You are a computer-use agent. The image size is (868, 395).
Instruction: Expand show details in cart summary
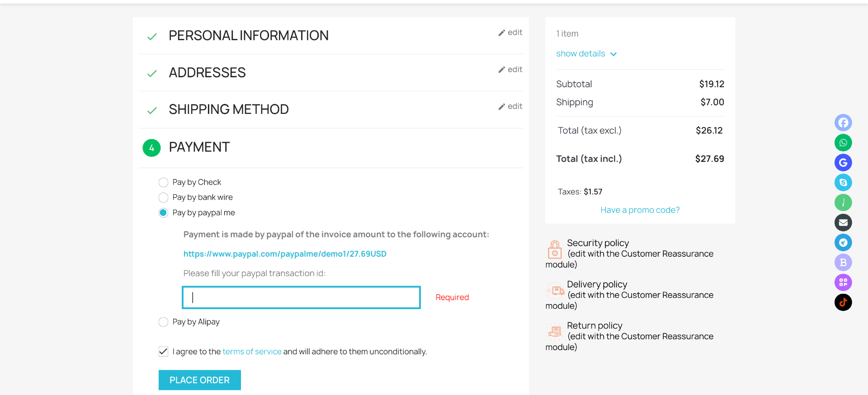[x=586, y=54]
